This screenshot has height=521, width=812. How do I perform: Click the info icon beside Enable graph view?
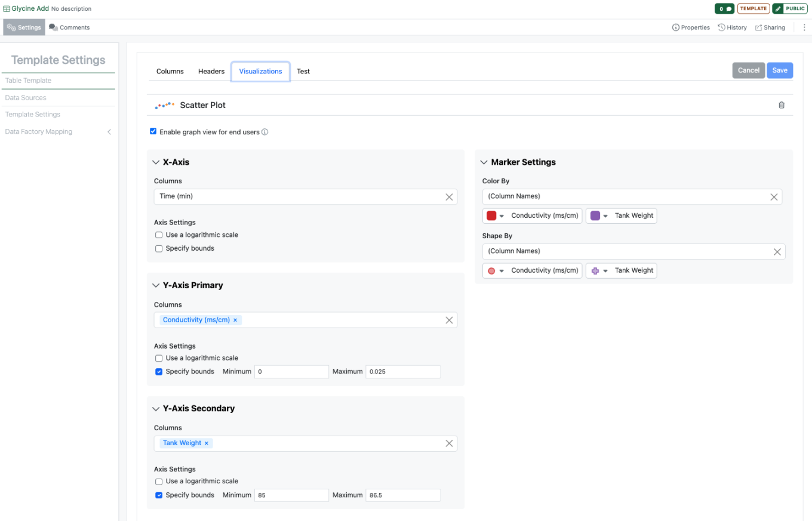(x=265, y=132)
